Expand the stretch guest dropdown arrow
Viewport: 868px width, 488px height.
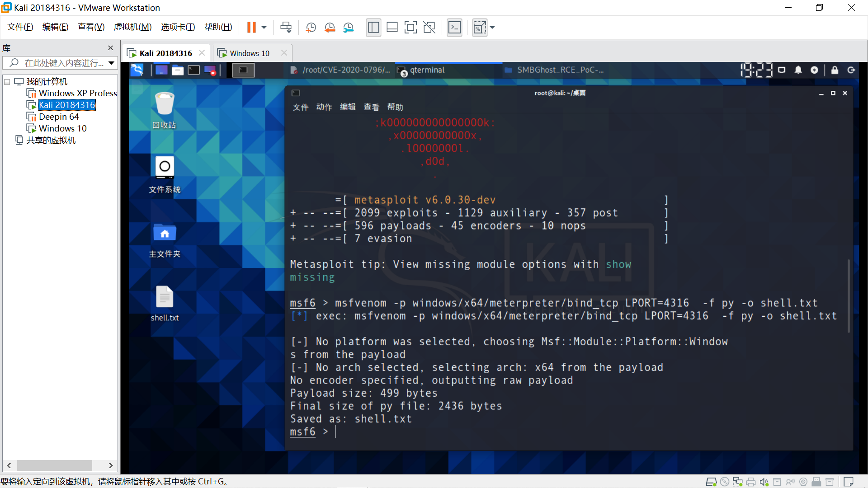[492, 28]
